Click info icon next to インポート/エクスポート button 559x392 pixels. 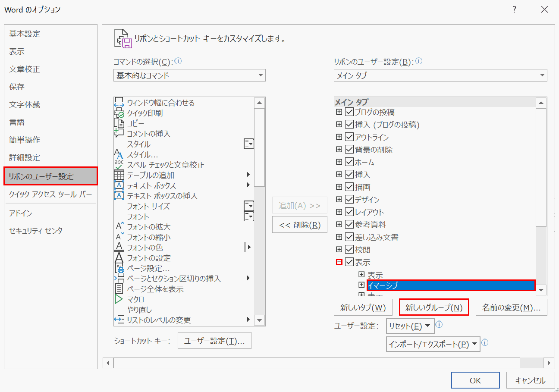(x=485, y=343)
